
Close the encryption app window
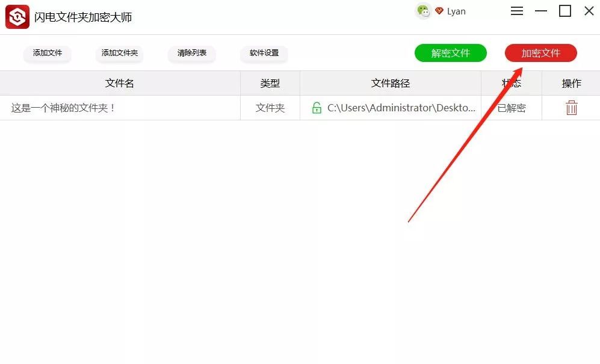(x=589, y=11)
